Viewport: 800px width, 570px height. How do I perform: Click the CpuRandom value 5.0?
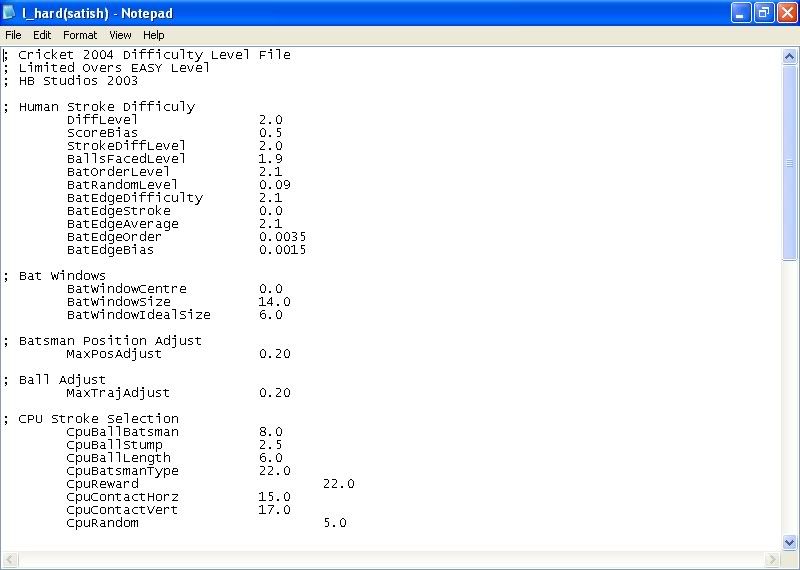pos(335,523)
